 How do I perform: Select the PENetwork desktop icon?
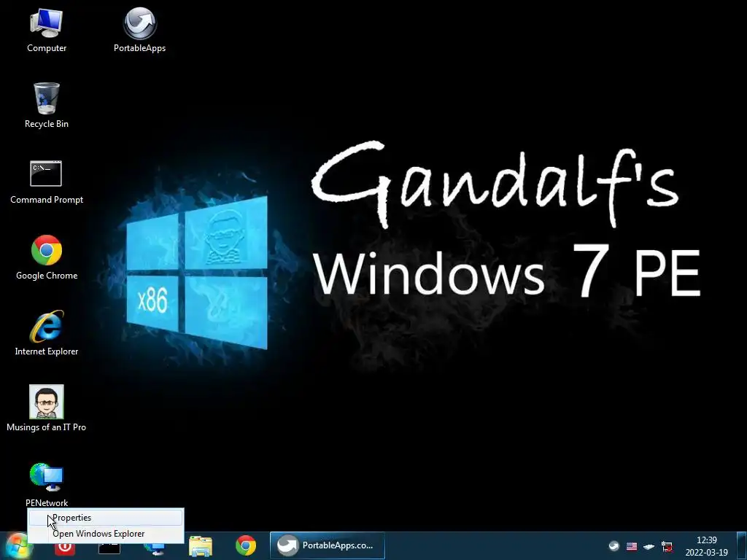[x=46, y=485]
